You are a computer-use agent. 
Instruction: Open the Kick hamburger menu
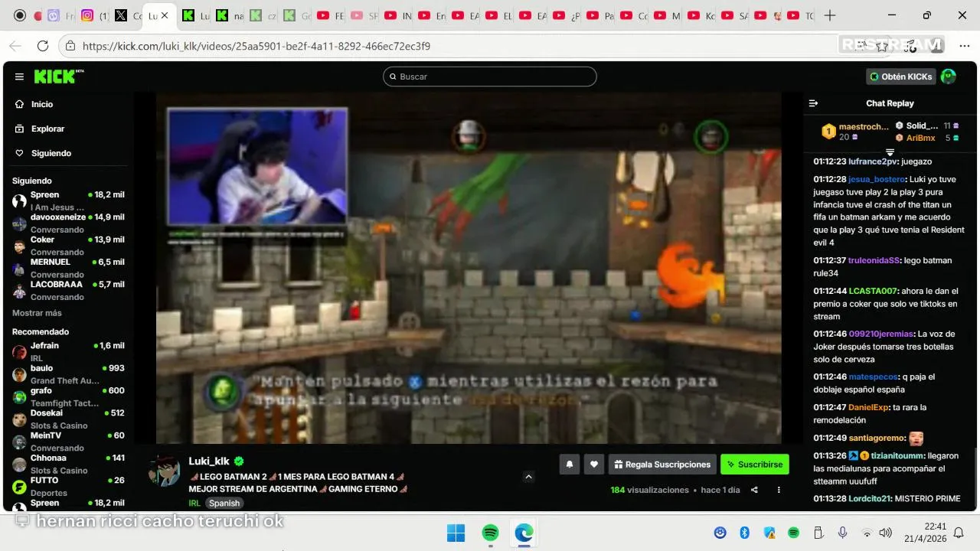pyautogui.click(x=19, y=77)
